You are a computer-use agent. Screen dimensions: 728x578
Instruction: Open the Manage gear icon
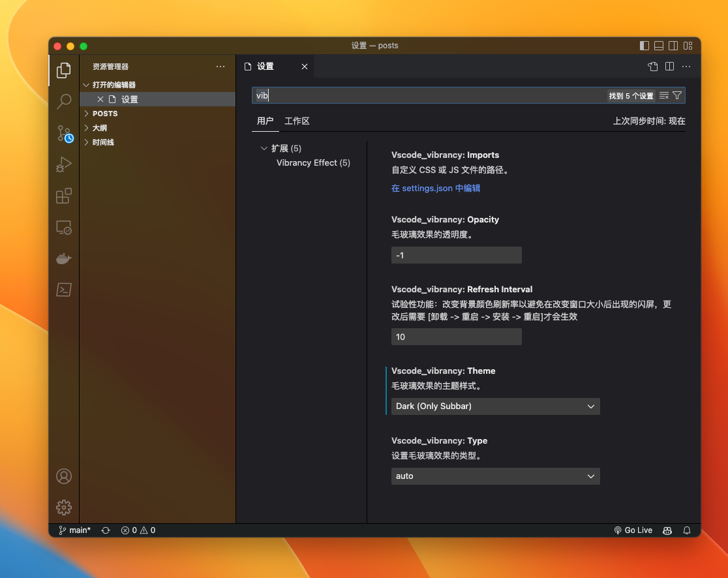(64, 508)
